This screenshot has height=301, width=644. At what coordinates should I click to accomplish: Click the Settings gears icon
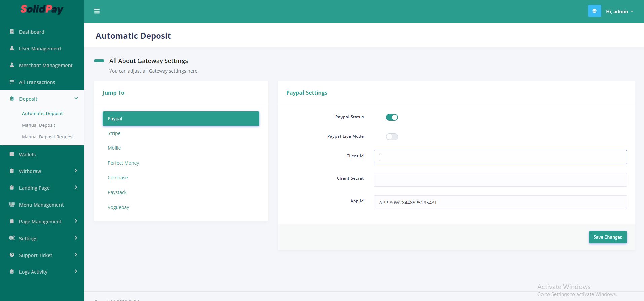coord(12,238)
